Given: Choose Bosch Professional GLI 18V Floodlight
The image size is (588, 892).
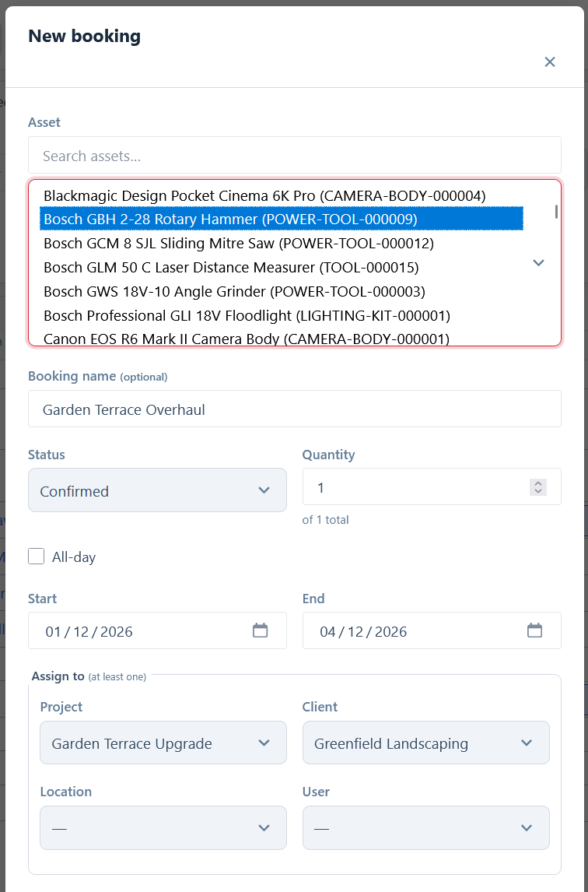Looking at the screenshot, I should tap(282, 315).
